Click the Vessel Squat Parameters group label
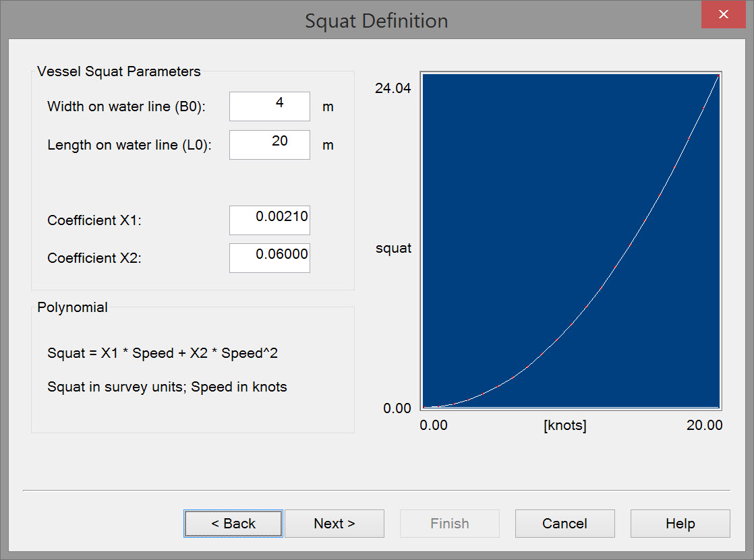 [119, 71]
